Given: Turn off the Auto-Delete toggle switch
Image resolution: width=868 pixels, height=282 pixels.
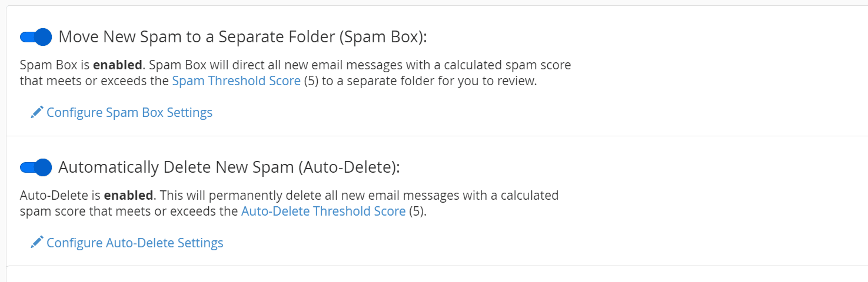Looking at the screenshot, I should point(36,167).
